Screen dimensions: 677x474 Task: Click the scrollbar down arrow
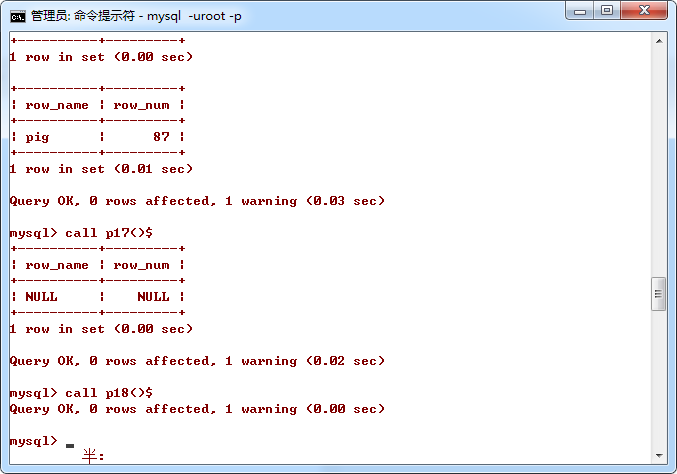pos(659,455)
